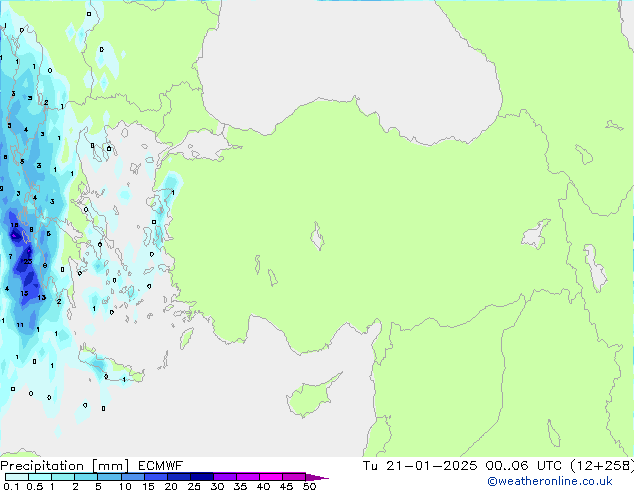634x490 pixels.
Task: Click the 15–20 mm blue legend box
Action: [x=155, y=477]
